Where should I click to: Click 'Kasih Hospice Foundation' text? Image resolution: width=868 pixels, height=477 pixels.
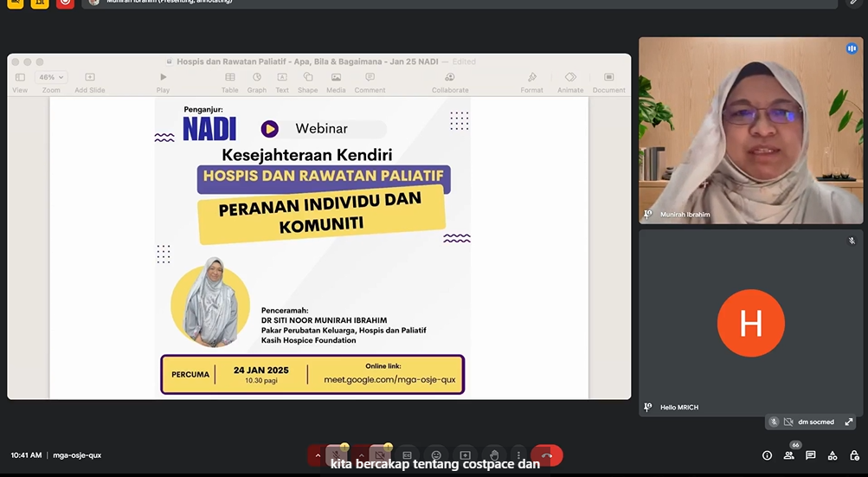coord(308,340)
